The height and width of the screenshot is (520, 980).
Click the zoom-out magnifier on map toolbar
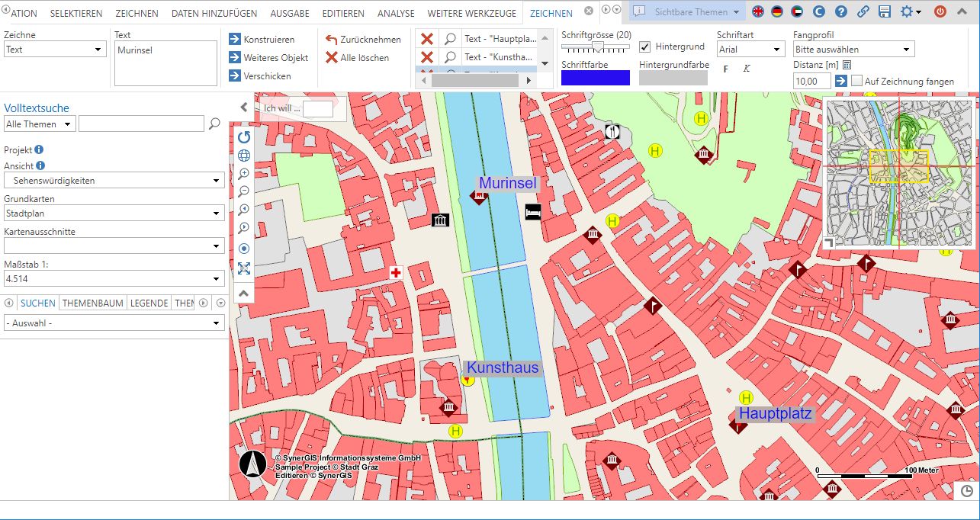pos(244,191)
